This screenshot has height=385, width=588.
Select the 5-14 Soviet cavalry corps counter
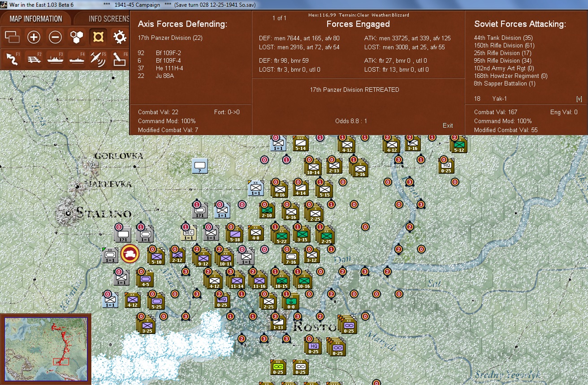(300, 143)
